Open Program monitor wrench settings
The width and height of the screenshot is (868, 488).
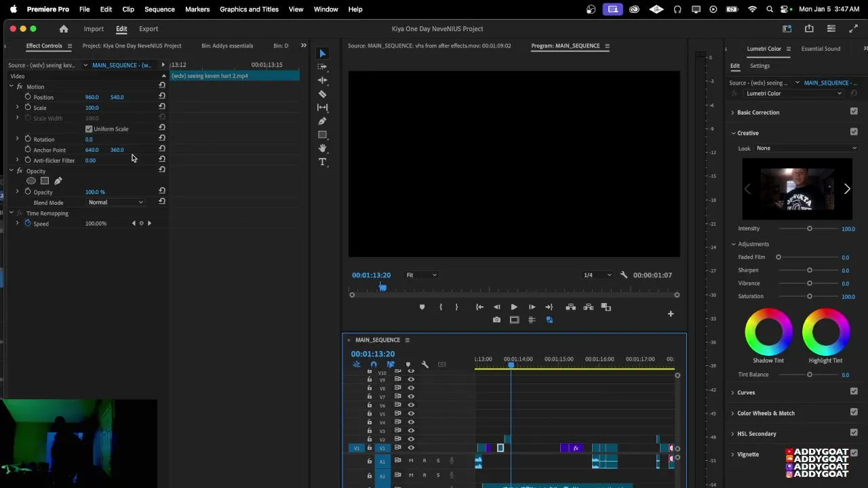pyautogui.click(x=624, y=275)
